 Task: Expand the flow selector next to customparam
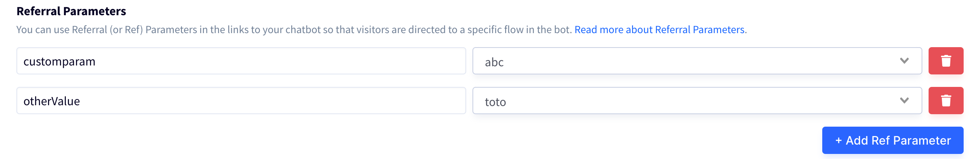pyautogui.click(x=697, y=61)
